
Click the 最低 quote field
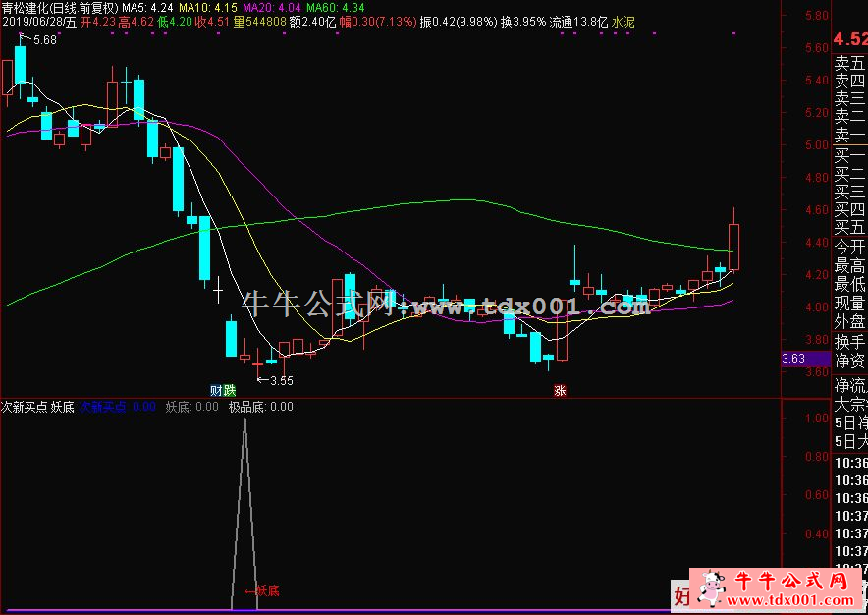point(850,285)
